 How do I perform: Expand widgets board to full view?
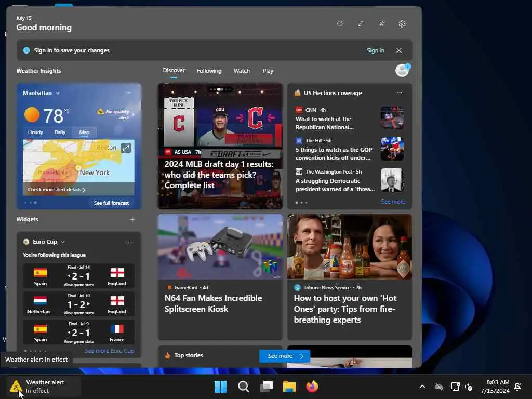pyautogui.click(x=361, y=23)
